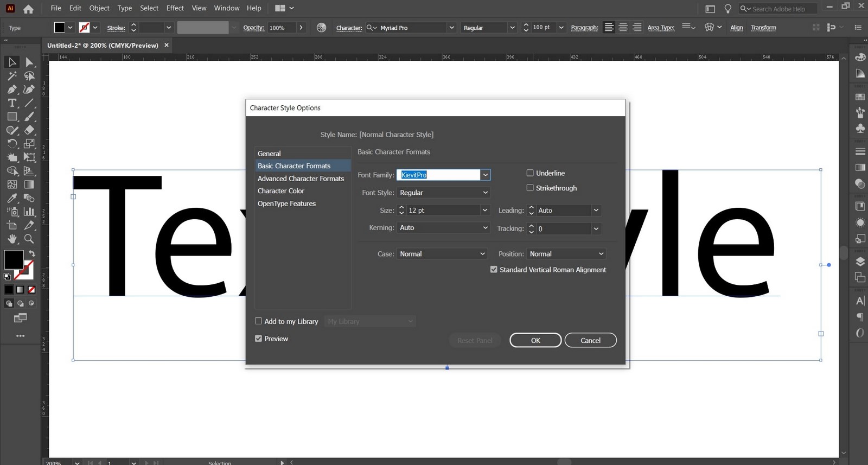Click the Font Family input field
Screen dimensions: 868x465
pyautogui.click(x=438, y=175)
